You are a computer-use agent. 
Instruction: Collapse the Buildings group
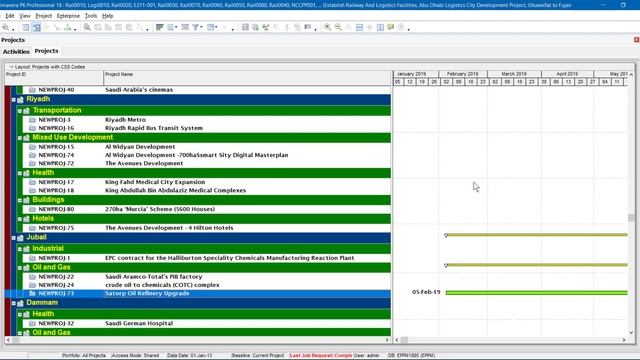click(x=20, y=200)
